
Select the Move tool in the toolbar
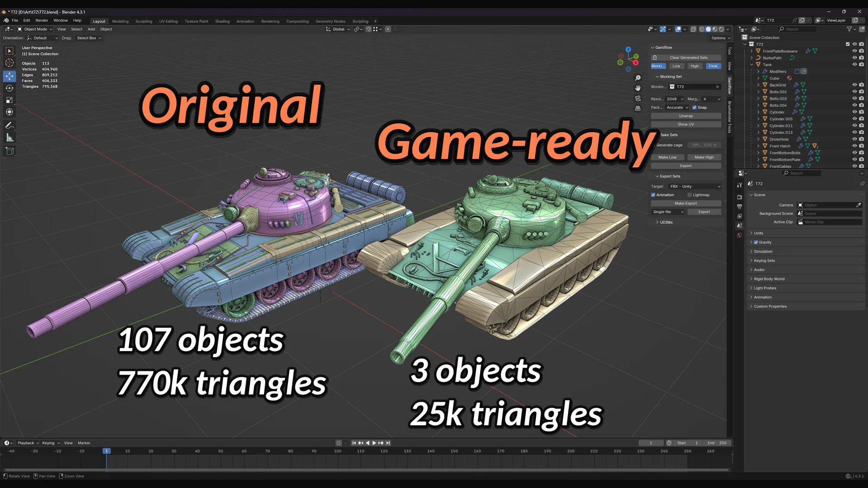[9, 76]
